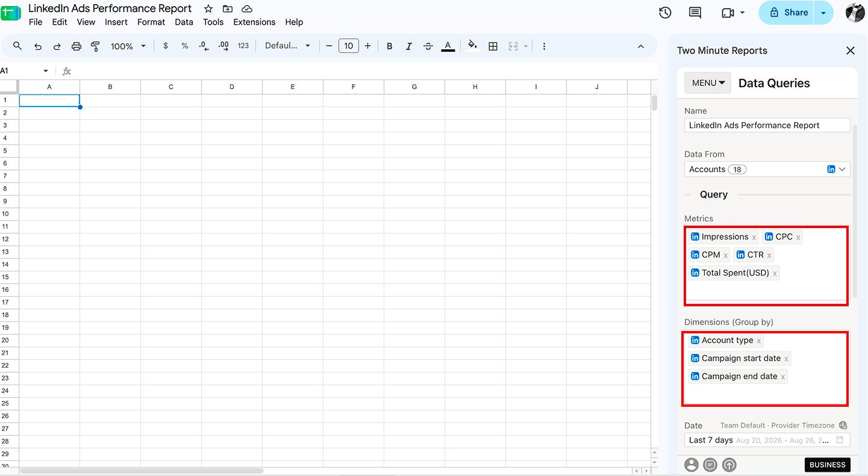Image resolution: width=868 pixels, height=476 pixels.
Task: Toggle bold formatting
Action: [390, 46]
